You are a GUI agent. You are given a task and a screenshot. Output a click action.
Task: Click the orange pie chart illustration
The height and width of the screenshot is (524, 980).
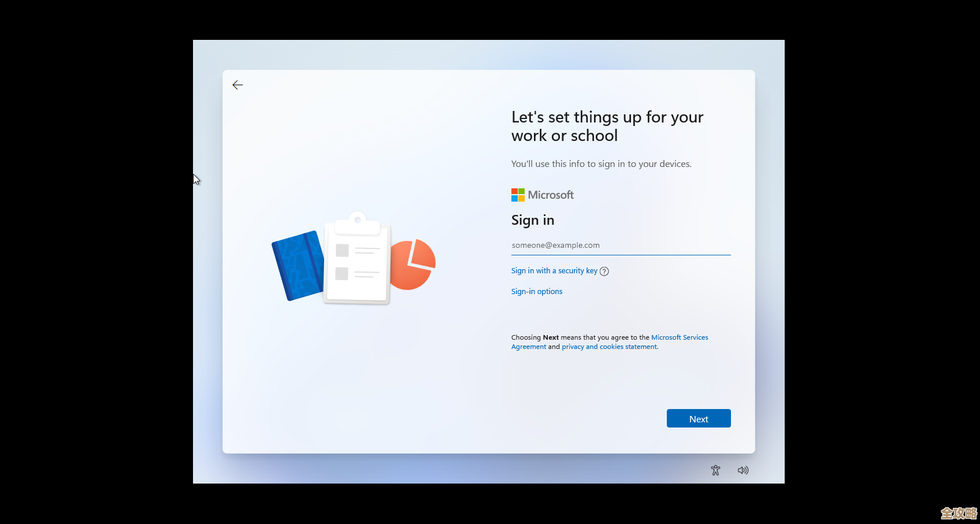click(x=413, y=264)
